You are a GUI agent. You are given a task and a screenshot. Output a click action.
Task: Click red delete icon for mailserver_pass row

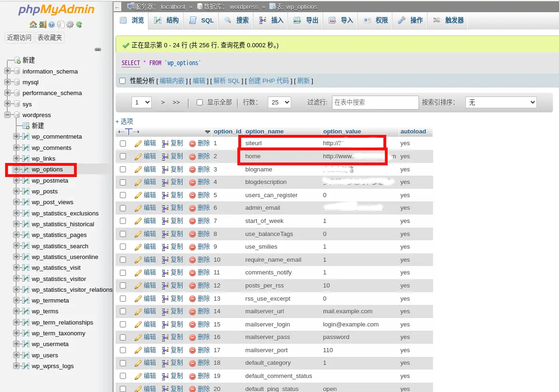[192, 337]
